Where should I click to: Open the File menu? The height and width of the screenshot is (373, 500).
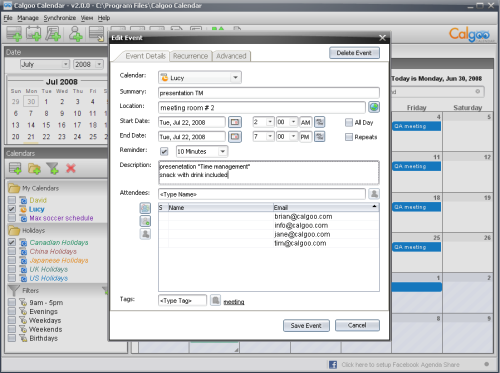(x=8, y=18)
